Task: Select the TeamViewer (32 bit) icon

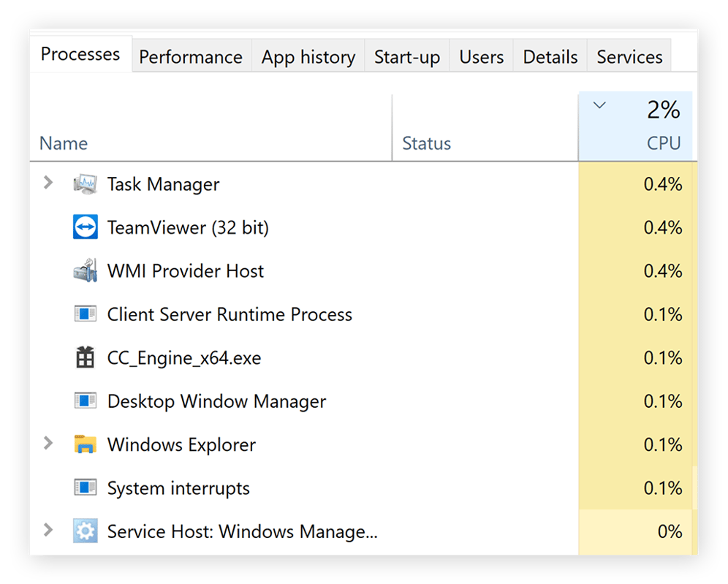Action: click(x=86, y=227)
